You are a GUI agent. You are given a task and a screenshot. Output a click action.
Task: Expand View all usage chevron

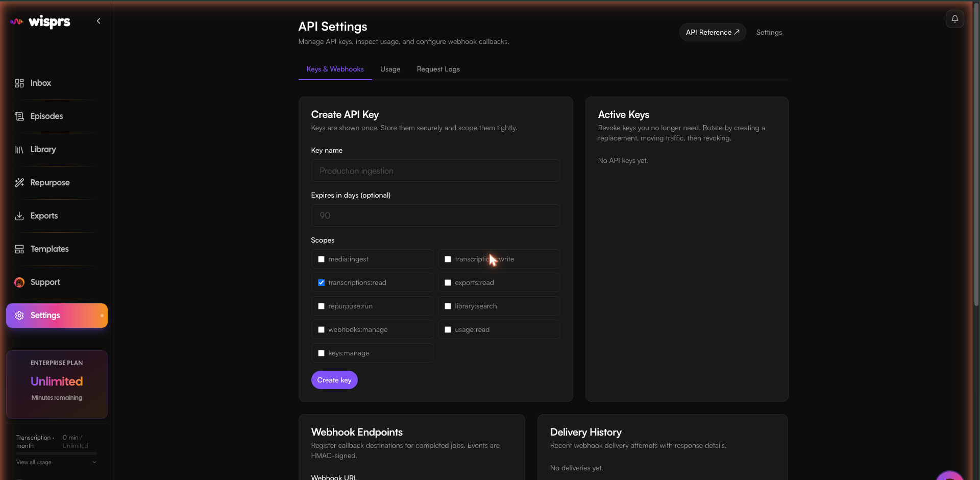[94, 462]
